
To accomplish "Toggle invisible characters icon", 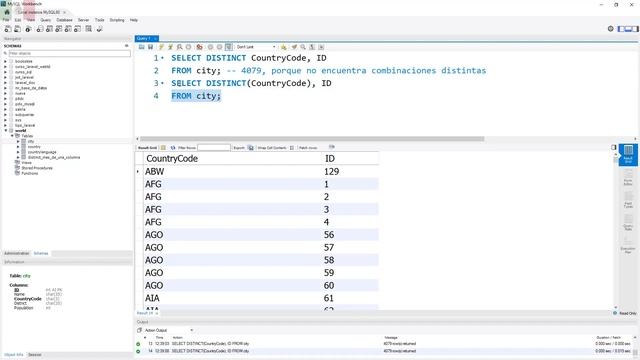I will pos(312,47).
